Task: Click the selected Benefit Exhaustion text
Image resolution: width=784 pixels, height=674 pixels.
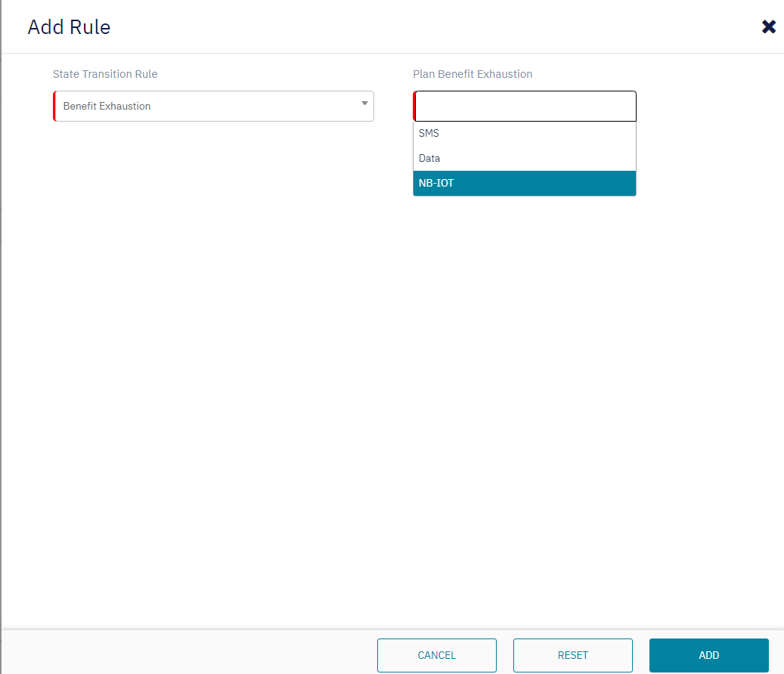Action: (107, 106)
